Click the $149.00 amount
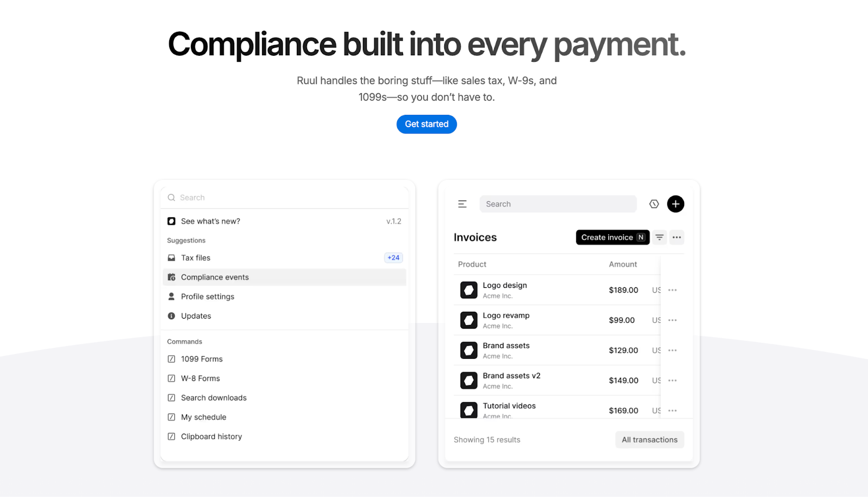This screenshot has width=868, height=497. (623, 380)
